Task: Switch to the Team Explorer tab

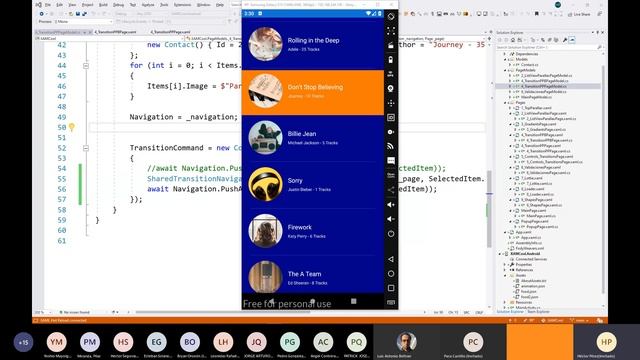Action: click(x=538, y=312)
